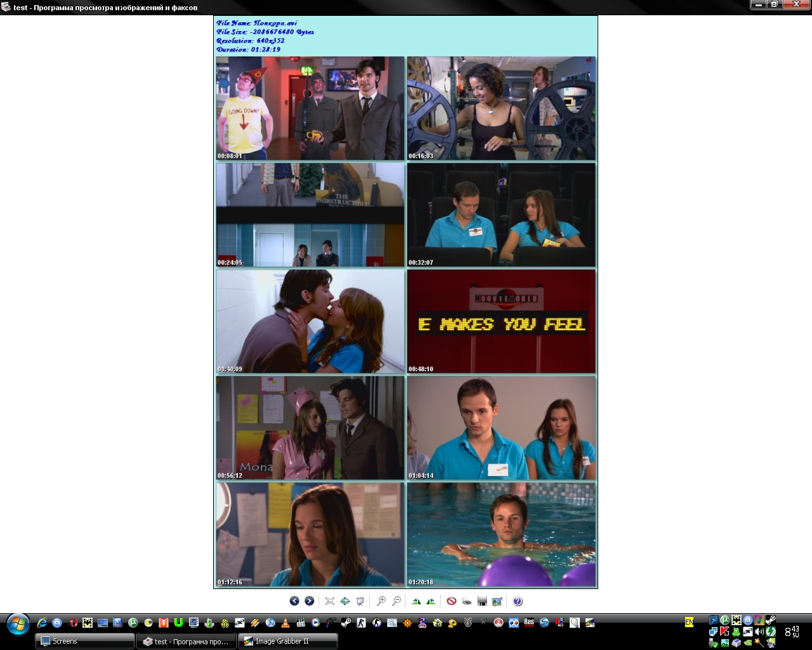Screen dimensions: 812x650
Task: Select the thumbnail at 00:16:03
Action: pos(501,109)
